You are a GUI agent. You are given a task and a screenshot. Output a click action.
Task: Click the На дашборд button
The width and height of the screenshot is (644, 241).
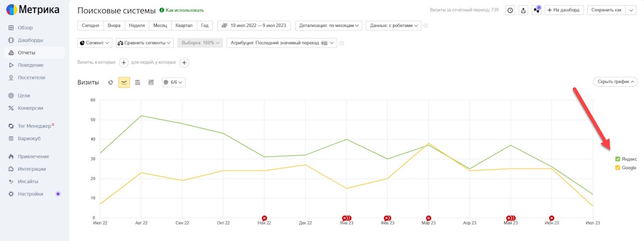tap(564, 10)
